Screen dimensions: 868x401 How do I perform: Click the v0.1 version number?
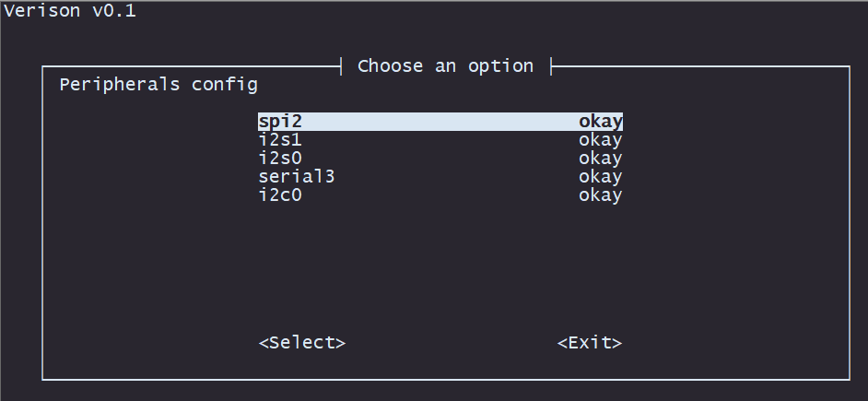pyautogui.click(x=114, y=10)
